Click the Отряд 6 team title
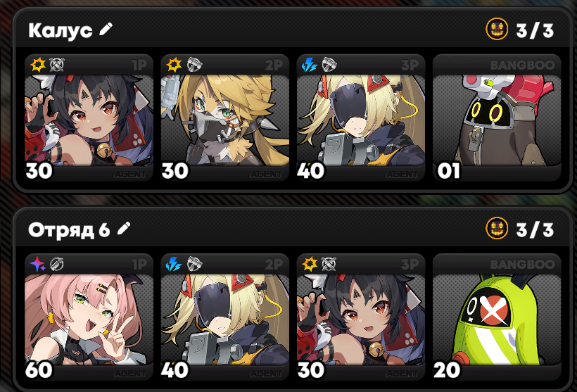The image size is (577, 392). (x=69, y=229)
